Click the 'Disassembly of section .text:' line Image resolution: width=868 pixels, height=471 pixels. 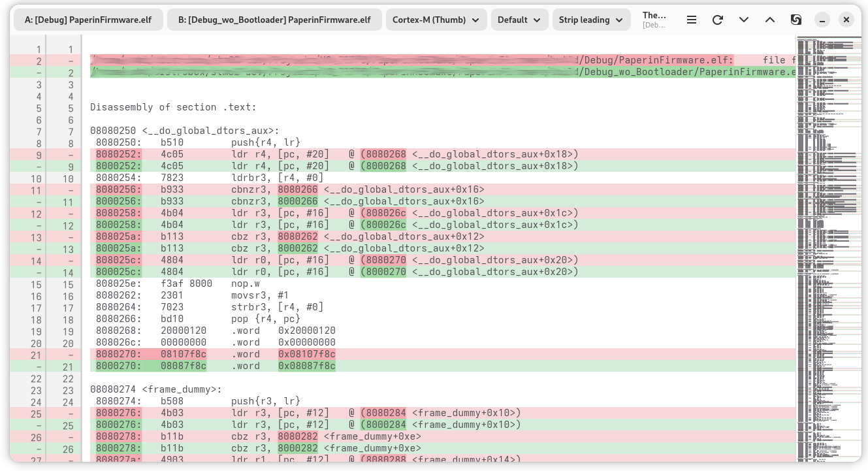click(173, 107)
